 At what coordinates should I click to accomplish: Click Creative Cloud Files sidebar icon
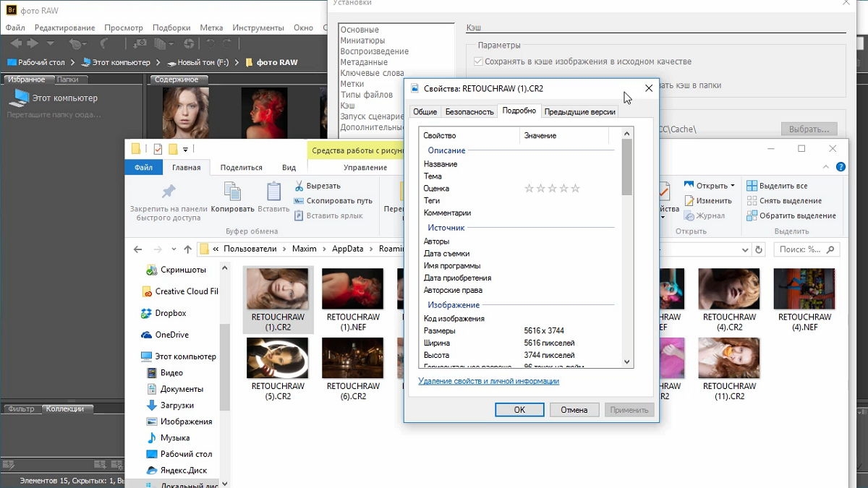point(148,291)
